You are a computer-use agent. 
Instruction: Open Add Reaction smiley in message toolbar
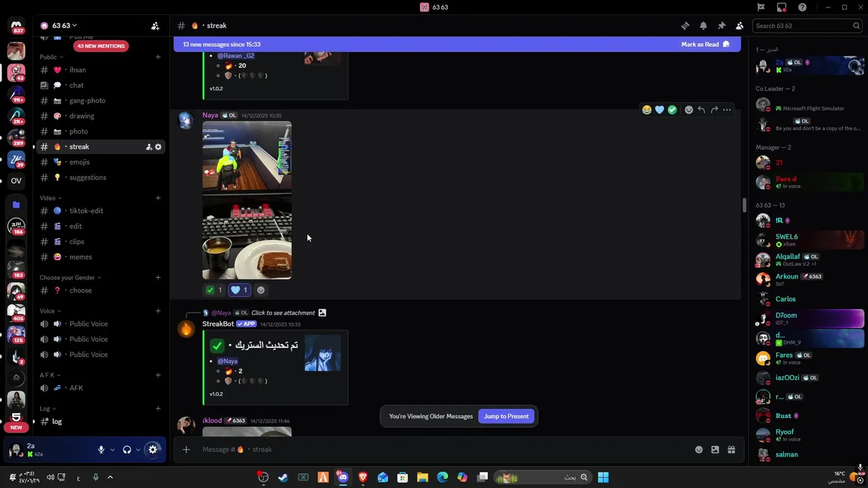pyautogui.click(x=689, y=110)
